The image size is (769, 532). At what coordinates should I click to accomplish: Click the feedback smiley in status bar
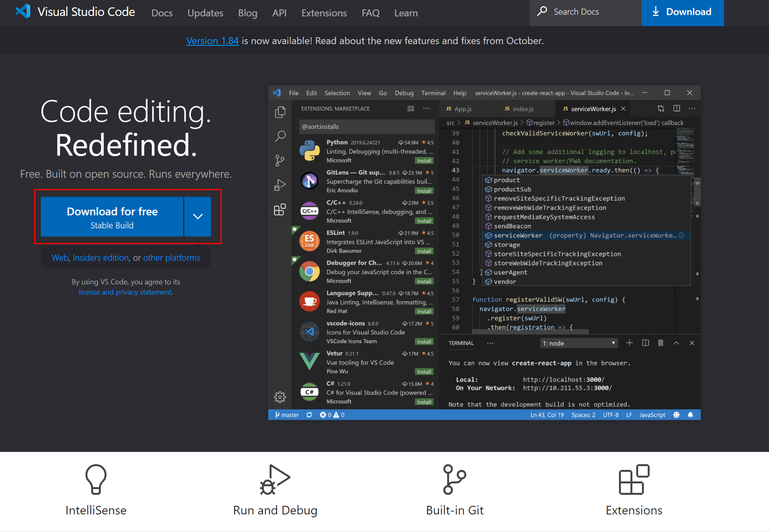677,415
